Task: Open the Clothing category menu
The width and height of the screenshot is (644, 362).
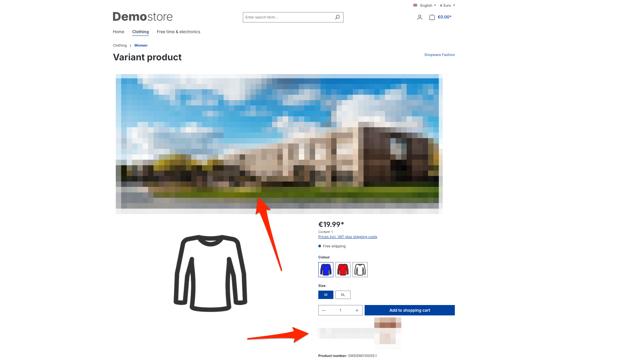Action: pos(140,32)
